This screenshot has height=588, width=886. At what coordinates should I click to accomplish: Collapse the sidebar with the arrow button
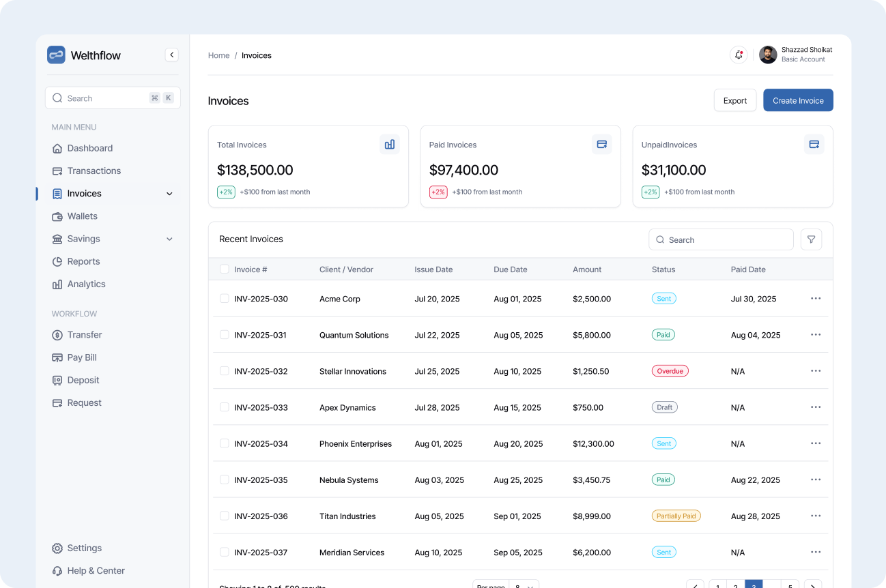172,55
